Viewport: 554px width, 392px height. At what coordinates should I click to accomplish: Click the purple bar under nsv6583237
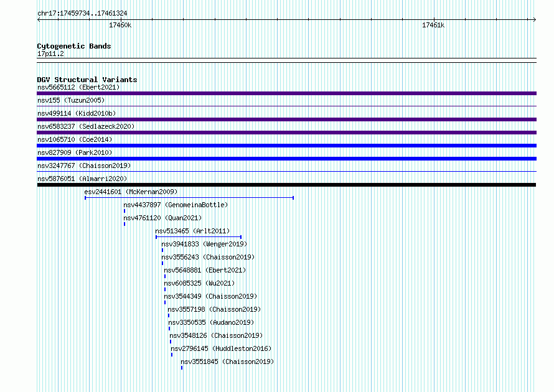[x=286, y=133]
